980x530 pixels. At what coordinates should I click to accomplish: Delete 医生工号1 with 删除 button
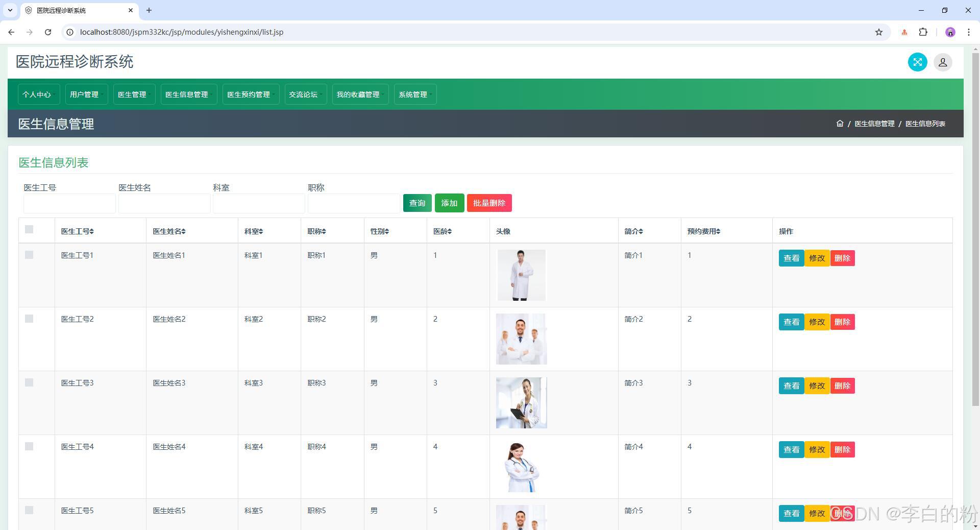[x=842, y=258]
